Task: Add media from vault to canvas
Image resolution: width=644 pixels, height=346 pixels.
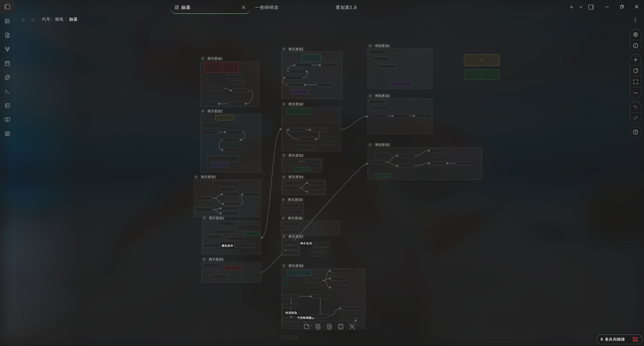Action: tap(329, 327)
